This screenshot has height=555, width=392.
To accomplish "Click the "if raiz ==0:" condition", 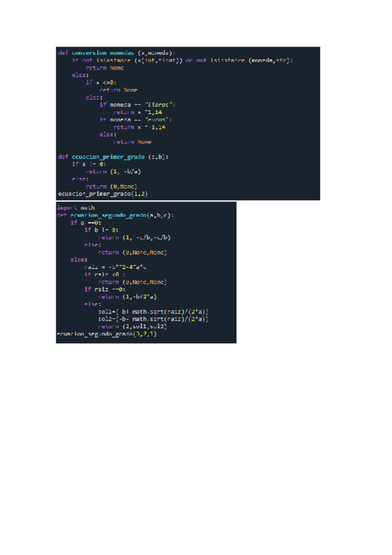I will pos(104,289).
